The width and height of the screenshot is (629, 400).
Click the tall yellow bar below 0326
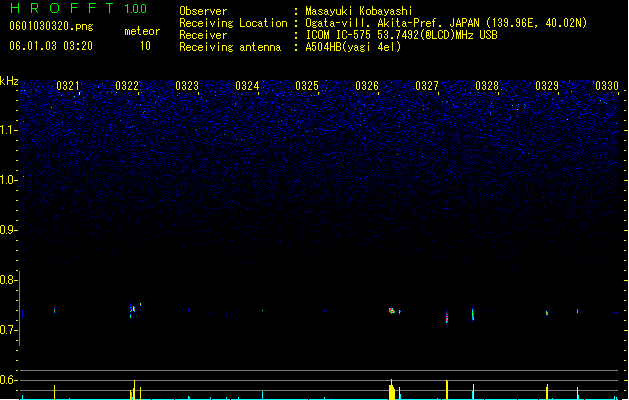pos(392,390)
